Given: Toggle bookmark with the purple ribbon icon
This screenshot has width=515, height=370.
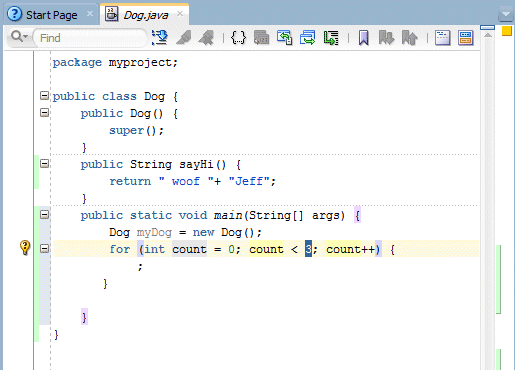Looking at the screenshot, I should tap(363, 38).
